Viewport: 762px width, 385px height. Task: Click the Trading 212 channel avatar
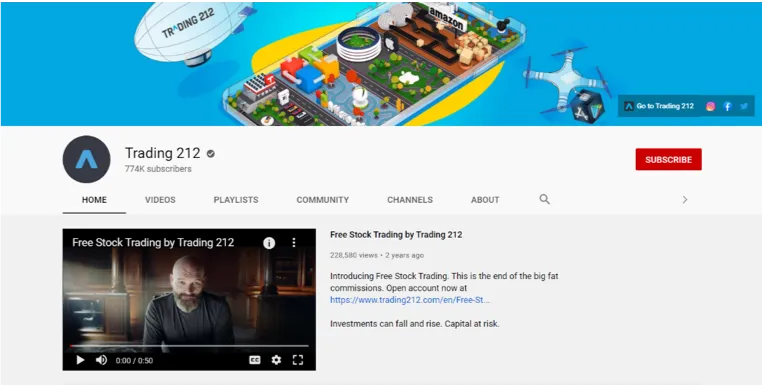(87, 159)
